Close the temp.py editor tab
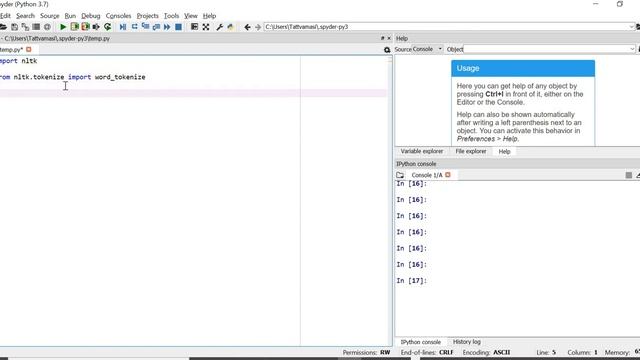Screen dimensions: 640x360 click(x=29, y=49)
